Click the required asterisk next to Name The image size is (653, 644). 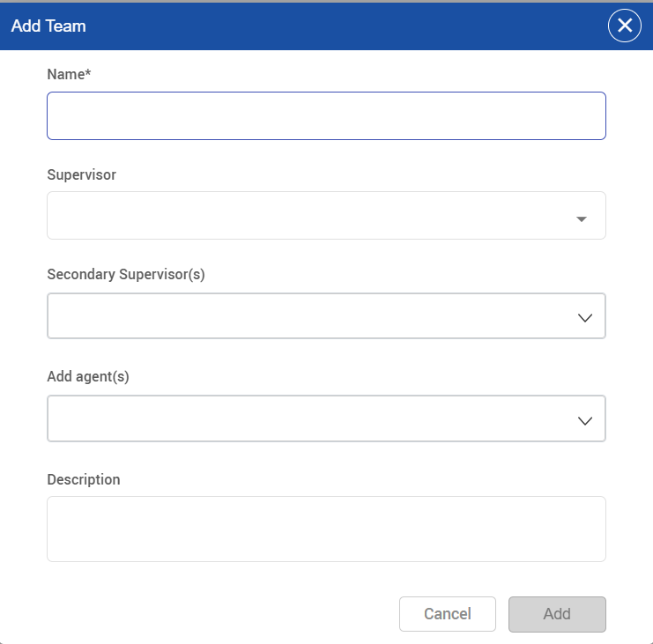click(x=88, y=74)
